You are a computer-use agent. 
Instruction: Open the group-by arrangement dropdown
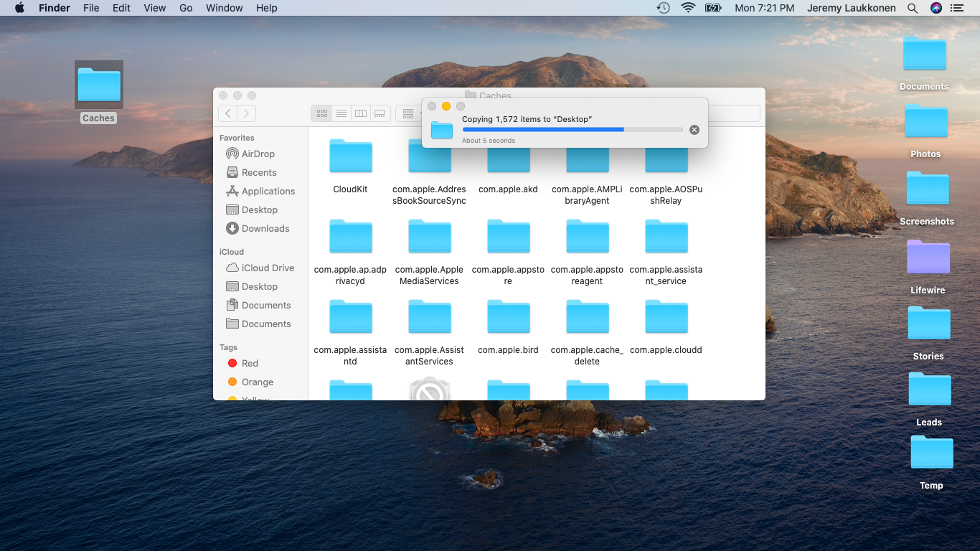click(410, 113)
